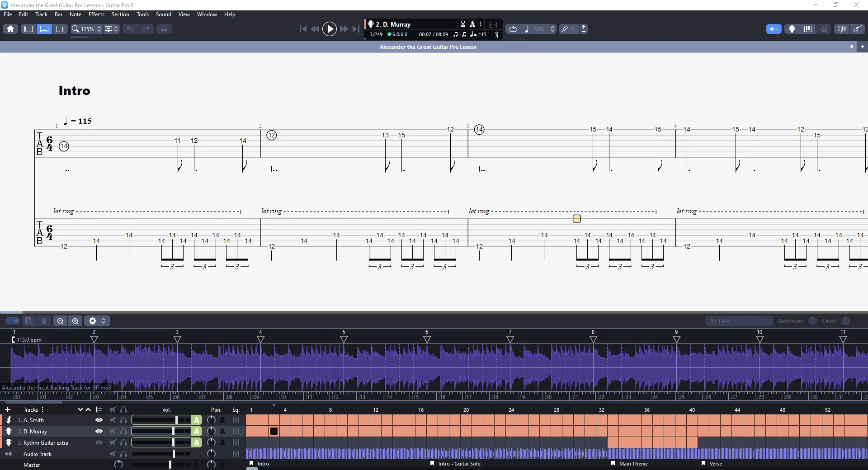Mute the A. Smith track
The height and width of the screenshot is (470, 868).
[x=113, y=420]
